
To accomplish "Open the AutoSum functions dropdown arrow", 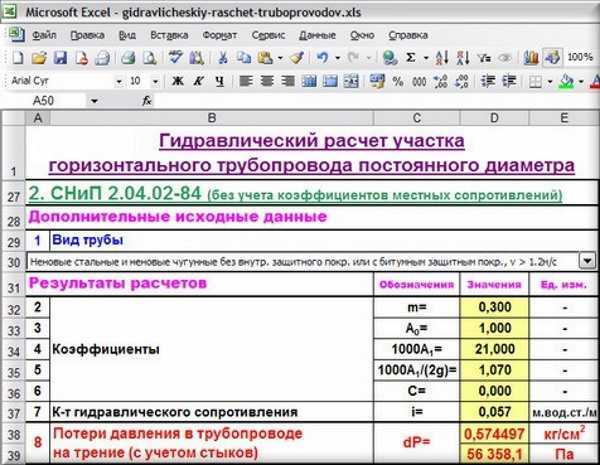I will [426, 59].
